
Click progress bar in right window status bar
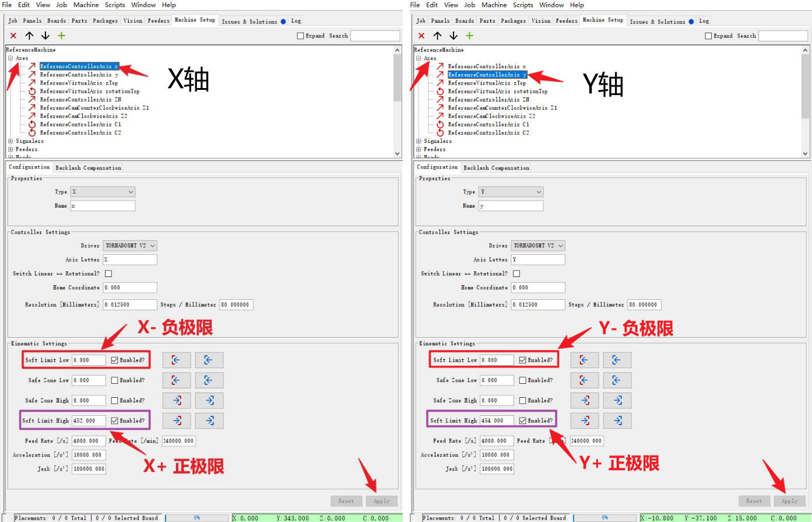(x=605, y=518)
